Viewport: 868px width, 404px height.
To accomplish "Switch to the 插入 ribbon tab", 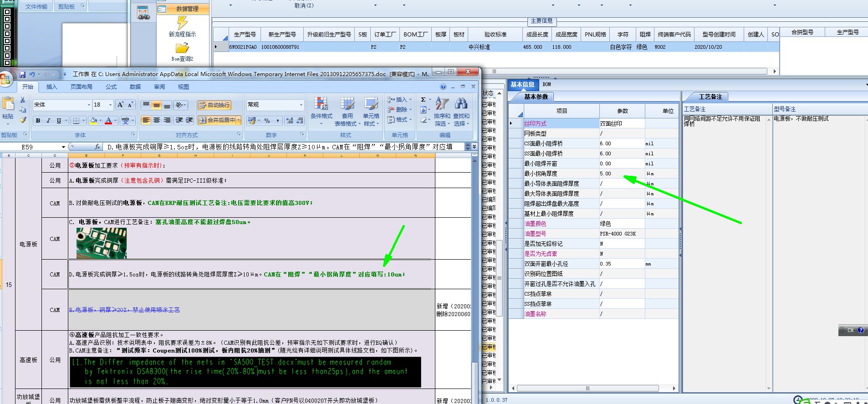I will pyautogui.click(x=51, y=87).
